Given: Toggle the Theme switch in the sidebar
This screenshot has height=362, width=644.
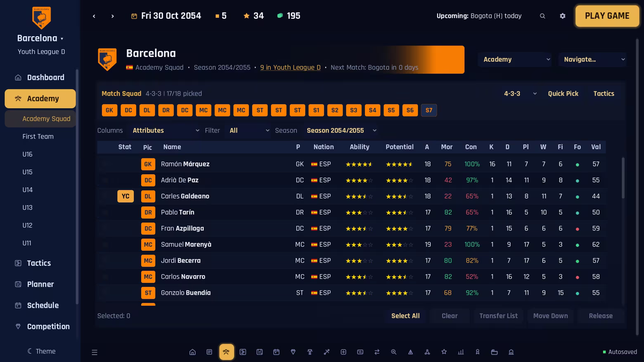Looking at the screenshot, I should tap(41, 351).
